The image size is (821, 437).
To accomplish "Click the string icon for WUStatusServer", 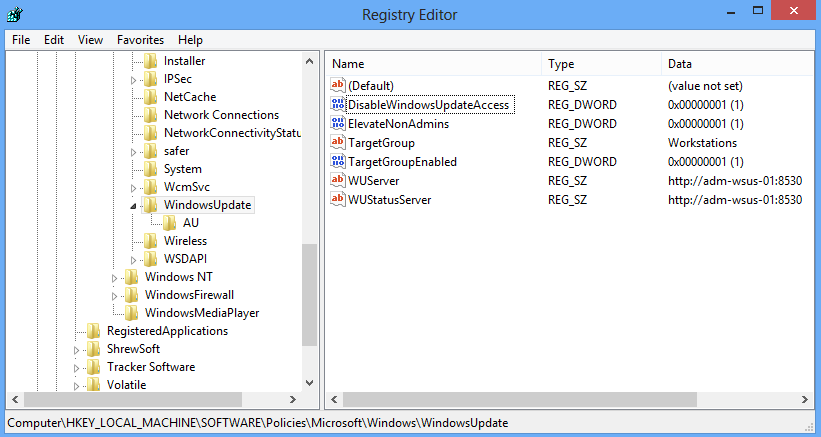I will (x=338, y=199).
